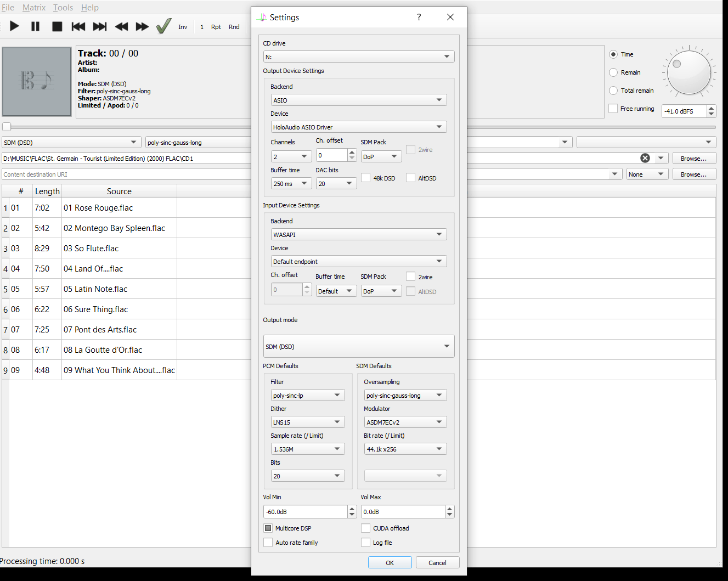Fast forward the current track
Viewport: 728px width, 581px height.
142,26
